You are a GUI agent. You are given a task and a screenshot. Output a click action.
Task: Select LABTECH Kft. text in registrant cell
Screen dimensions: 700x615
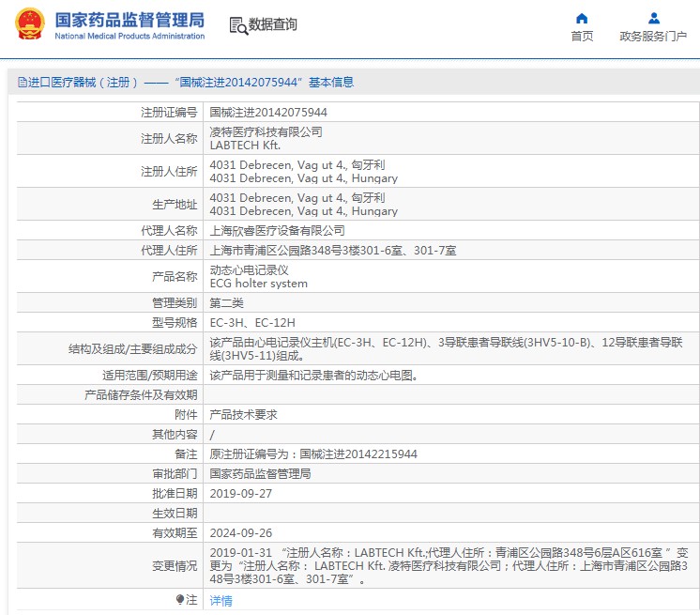tap(245, 146)
